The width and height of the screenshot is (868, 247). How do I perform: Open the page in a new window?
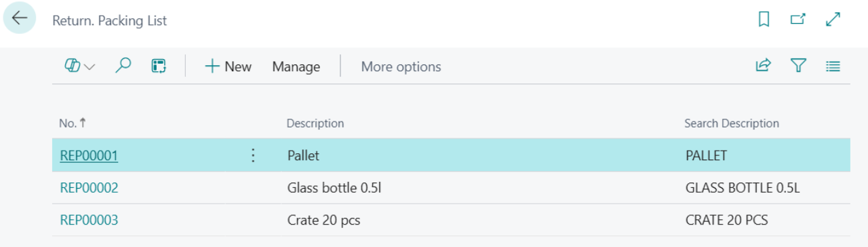[798, 20]
